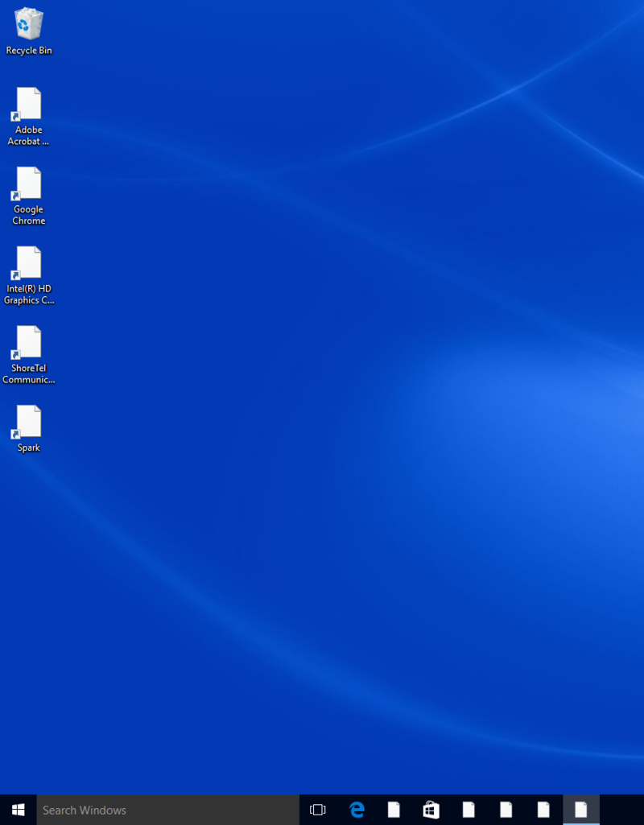The width and height of the screenshot is (644, 825).
Task: Click the document icon right of the Store
Action: (469, 810)
